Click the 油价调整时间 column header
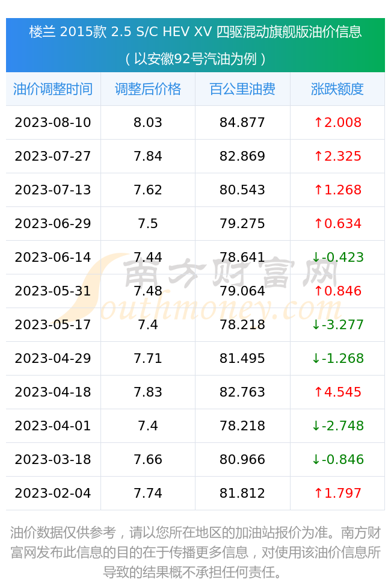The image size is (391, 588). 53,89
